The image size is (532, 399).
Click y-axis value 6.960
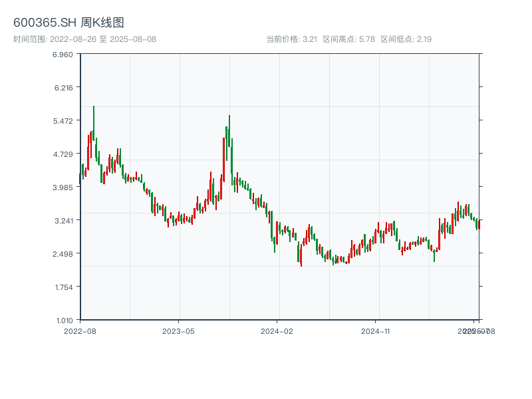coord(63,55)
